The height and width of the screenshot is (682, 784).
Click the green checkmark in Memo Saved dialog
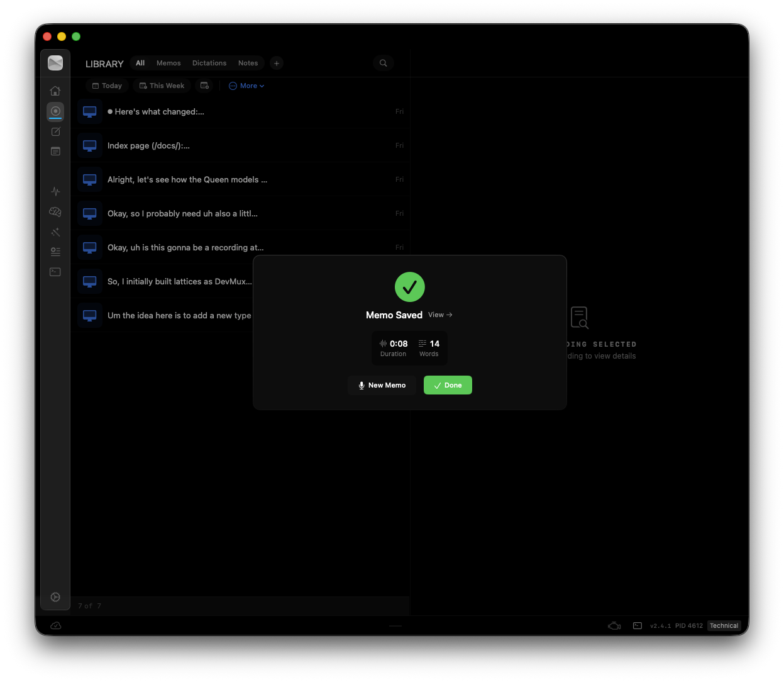pos(410,287)
